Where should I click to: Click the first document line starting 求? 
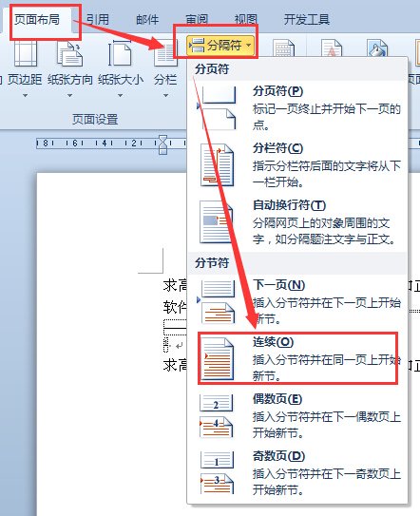(175, 285)
